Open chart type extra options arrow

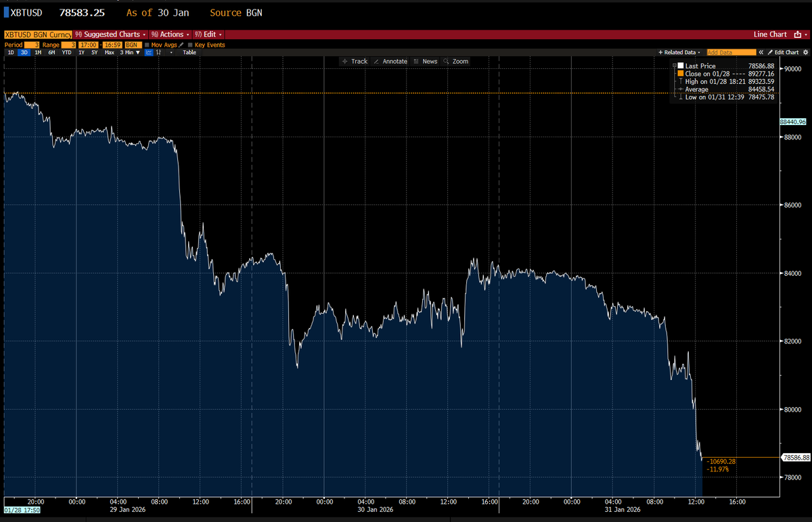(x=171, y=52)
